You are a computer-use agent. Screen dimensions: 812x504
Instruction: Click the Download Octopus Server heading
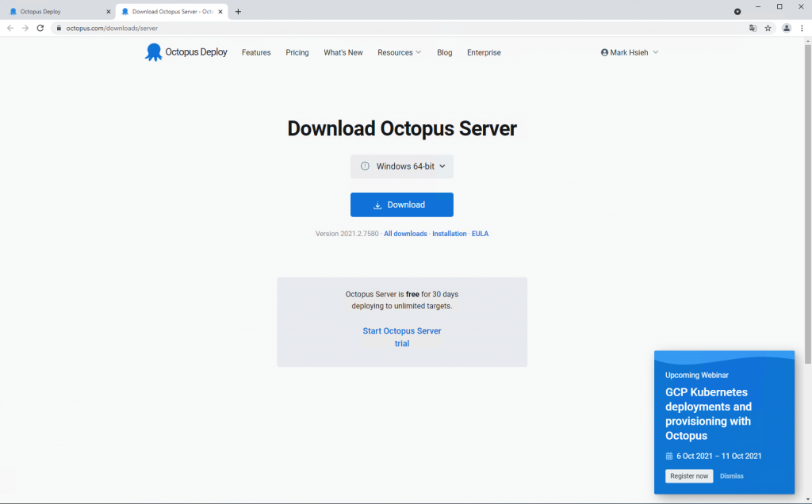402,128
